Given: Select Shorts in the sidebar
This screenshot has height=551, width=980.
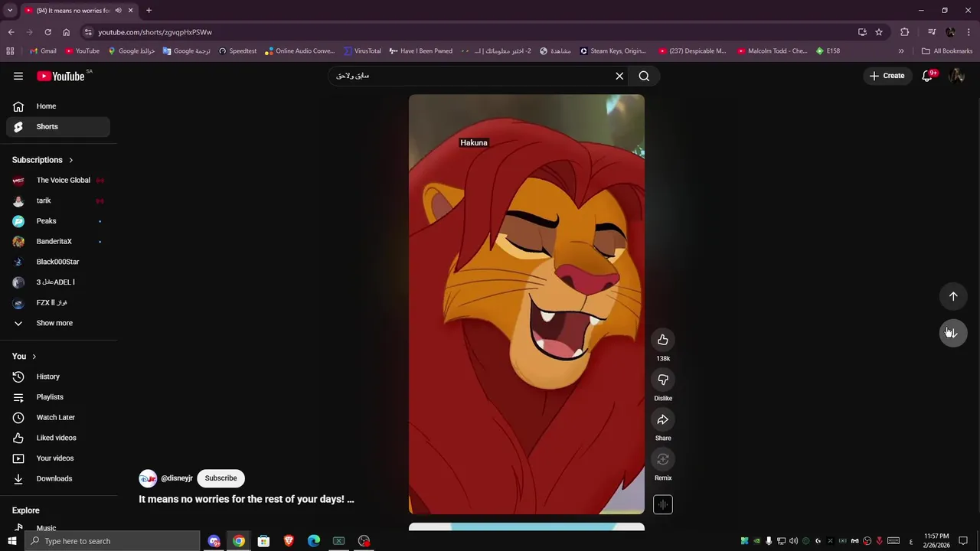Looking at the screenshot, I should (58, 126).
